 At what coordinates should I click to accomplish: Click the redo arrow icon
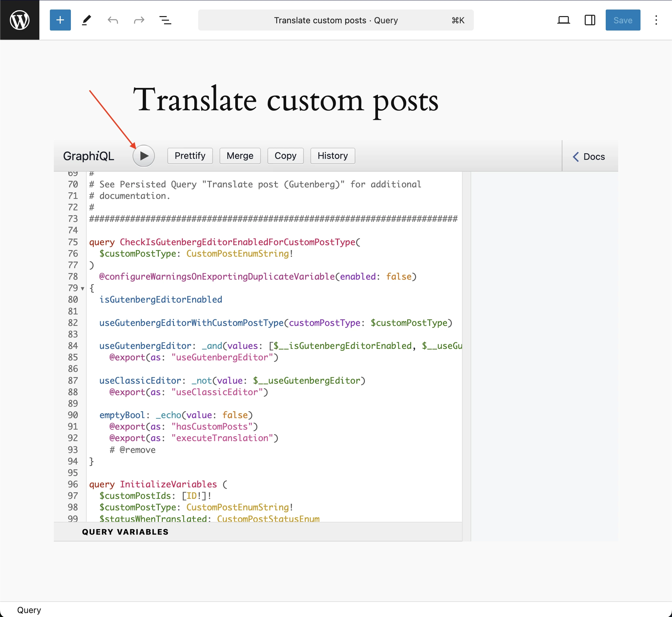coord(139,20)
